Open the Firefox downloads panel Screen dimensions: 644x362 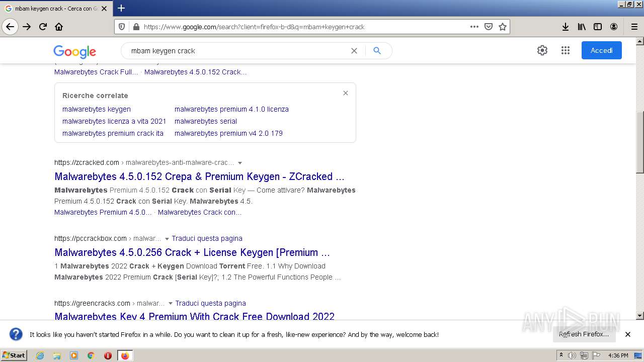click(x=566, y=27)
